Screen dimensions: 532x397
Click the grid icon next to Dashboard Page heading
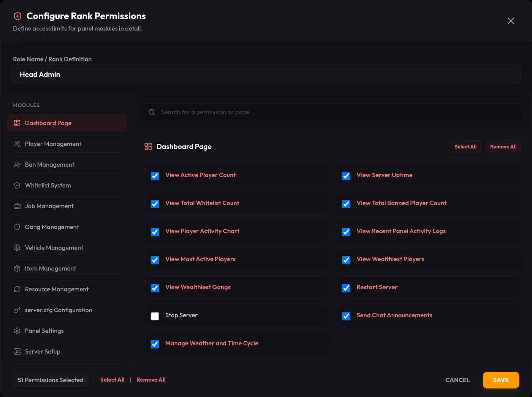click(148, 147)
